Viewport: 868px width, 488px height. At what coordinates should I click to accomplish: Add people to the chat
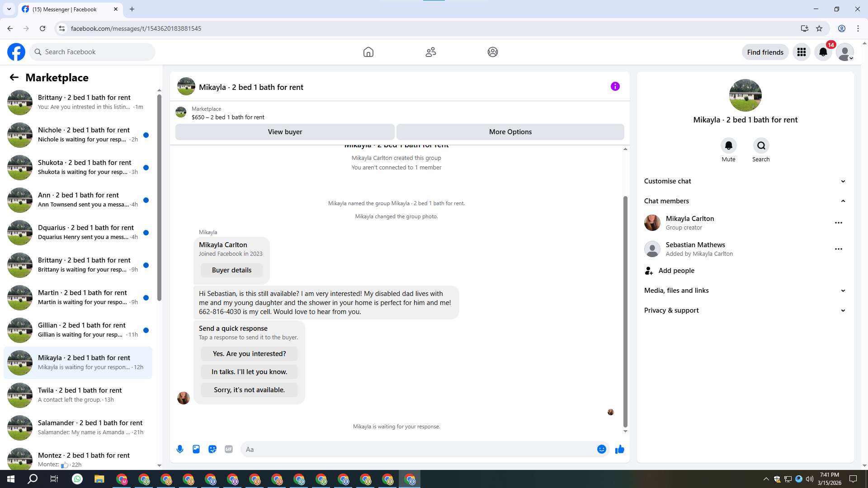click(745, 271)
